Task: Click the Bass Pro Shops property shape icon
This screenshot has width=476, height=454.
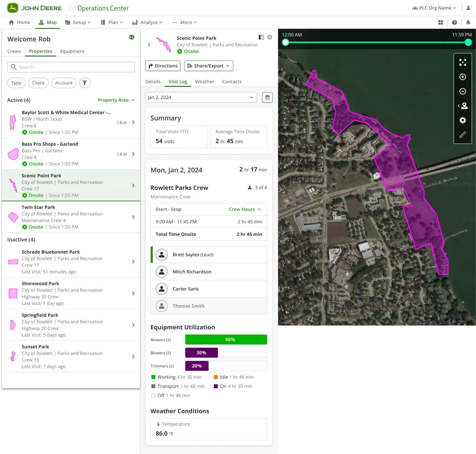Action: pos(13,154)
